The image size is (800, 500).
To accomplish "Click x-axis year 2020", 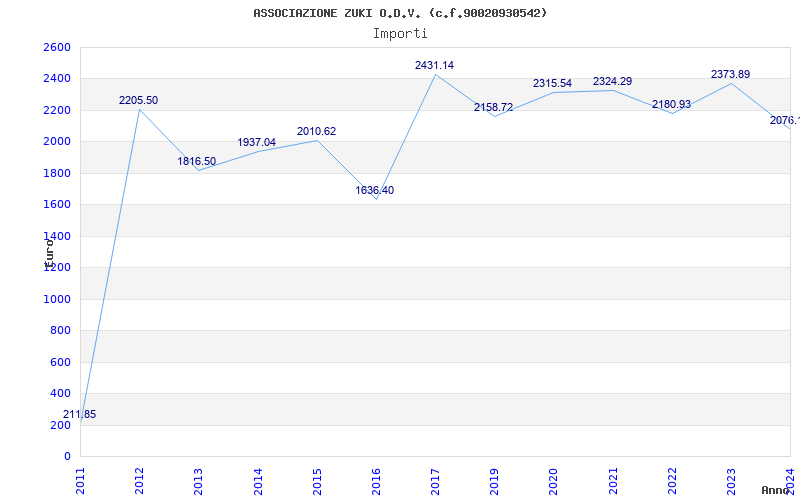I will click(554, 481).
